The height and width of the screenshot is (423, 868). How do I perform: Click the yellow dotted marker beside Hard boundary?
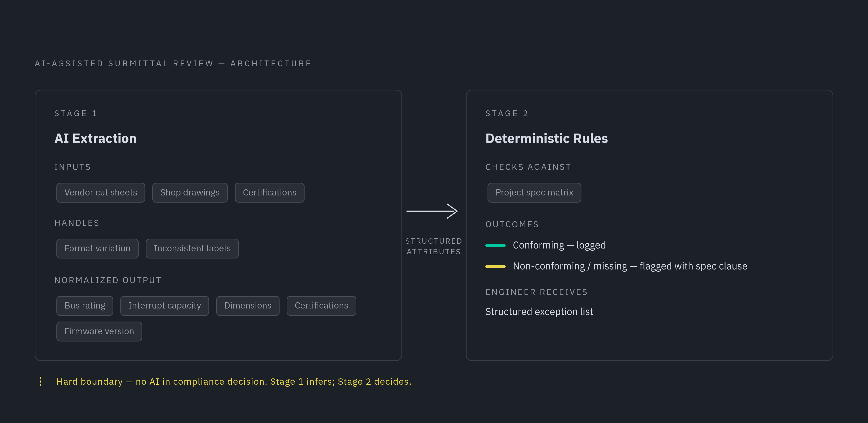coord(41,382)
